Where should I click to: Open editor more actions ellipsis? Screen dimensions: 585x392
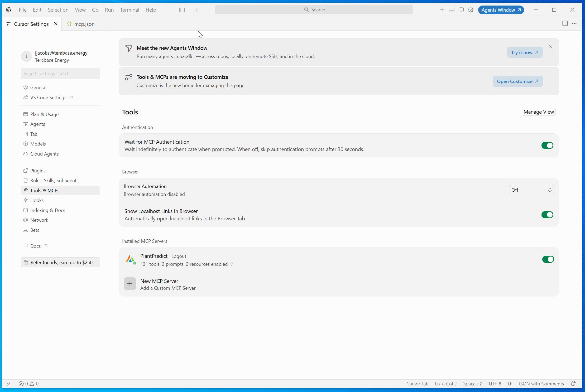(574, 23)
